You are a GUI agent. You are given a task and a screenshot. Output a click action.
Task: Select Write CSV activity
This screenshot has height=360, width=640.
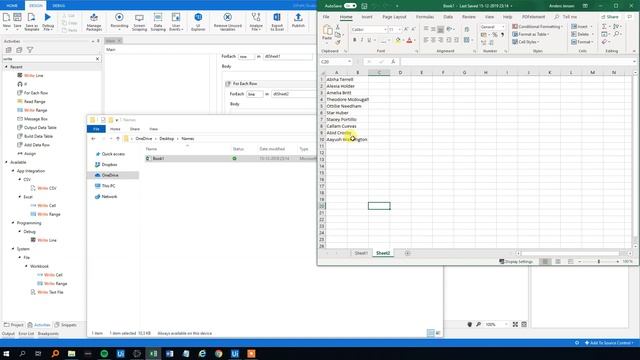coord(43,188)
